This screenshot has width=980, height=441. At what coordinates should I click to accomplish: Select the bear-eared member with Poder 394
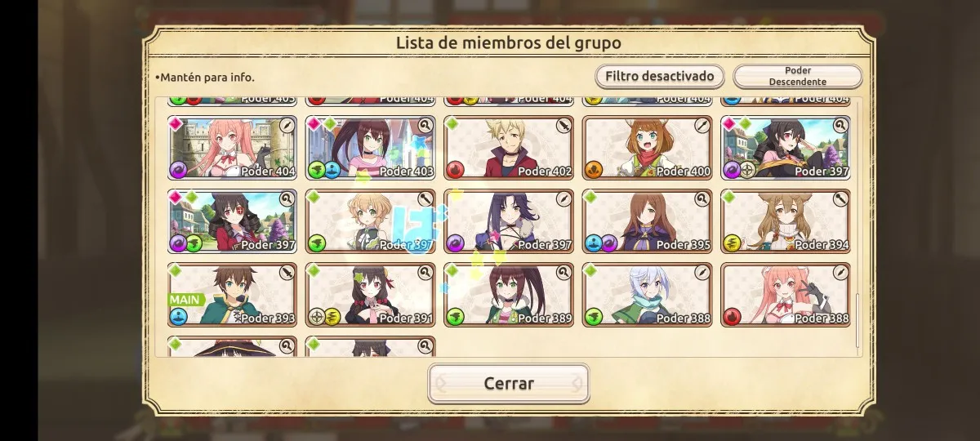click(x=786, y=221)
